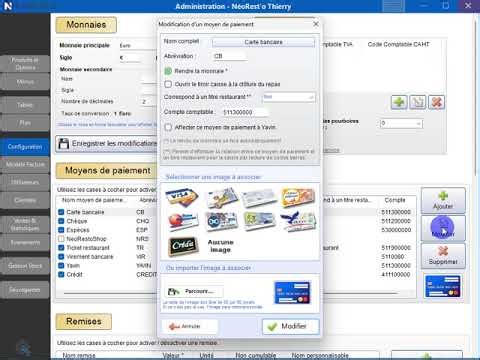
Task: Choose the card image with keys
Action: (x=221, y=198)
